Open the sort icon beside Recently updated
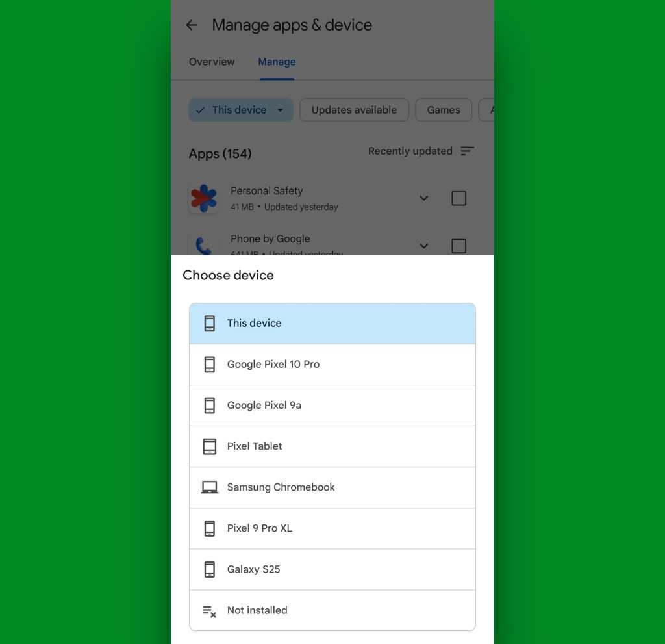The width and height of the screenshot is (665, 644). tap(467, 151)
